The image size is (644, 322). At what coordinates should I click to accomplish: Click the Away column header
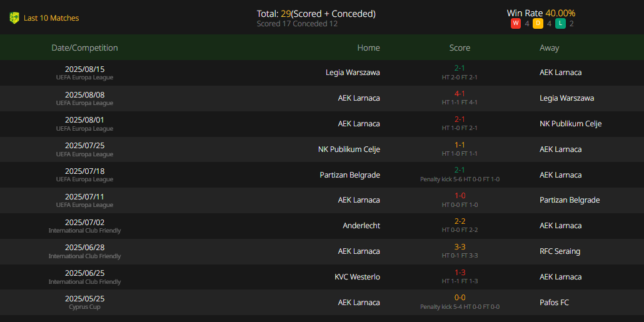pyautogui.click(x=549, y=48)
